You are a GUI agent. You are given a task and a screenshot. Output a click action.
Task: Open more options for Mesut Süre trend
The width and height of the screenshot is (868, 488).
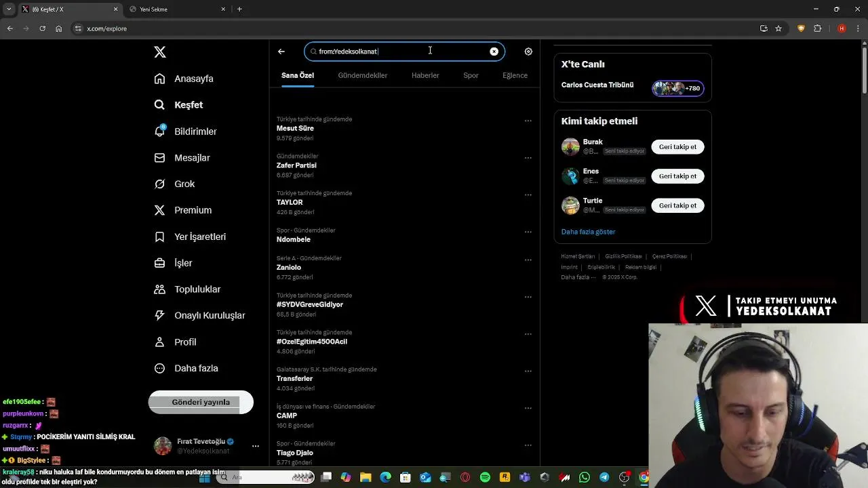pyautogui.click(x=528, y=121)
